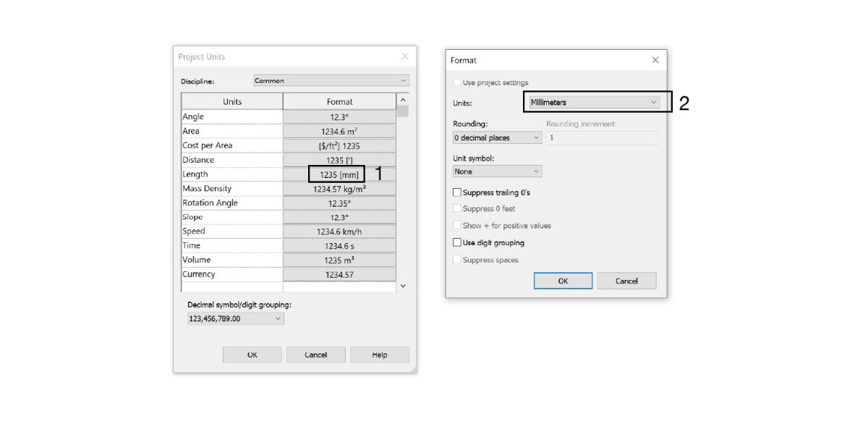Open the Units dropdown set to Millimeters

[593, 101]
